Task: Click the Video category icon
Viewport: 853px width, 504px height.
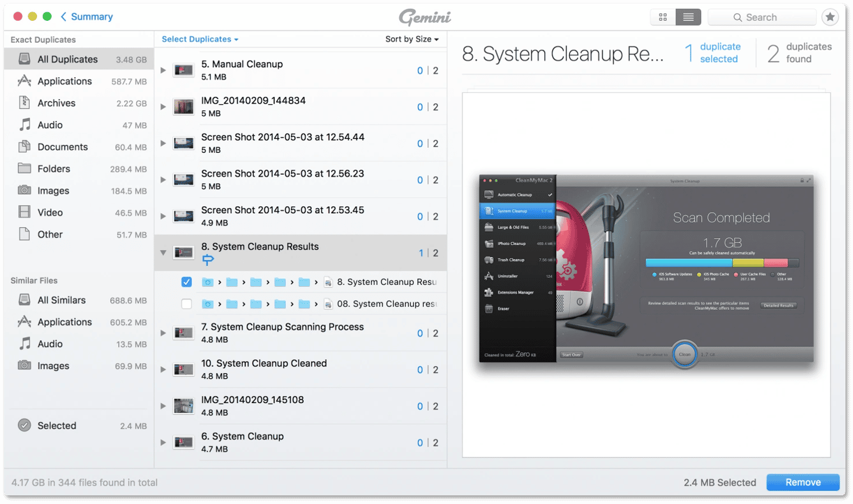Action: tap(24, 212)
